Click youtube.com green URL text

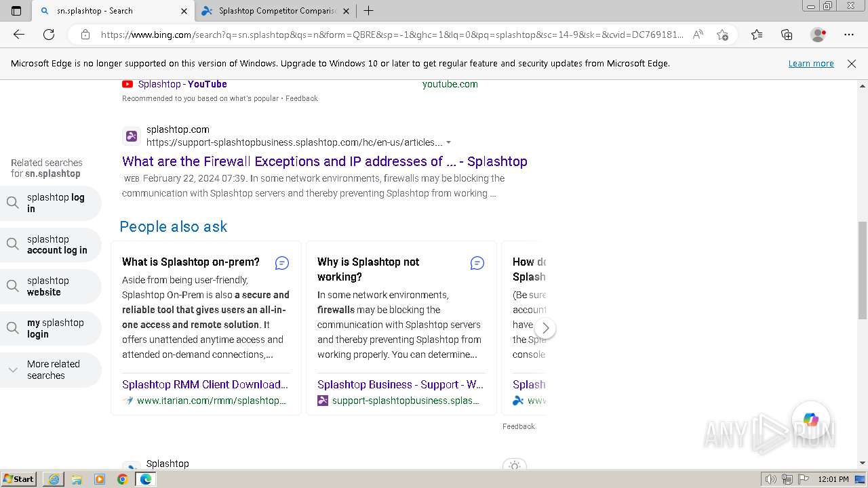click(450, 84)
